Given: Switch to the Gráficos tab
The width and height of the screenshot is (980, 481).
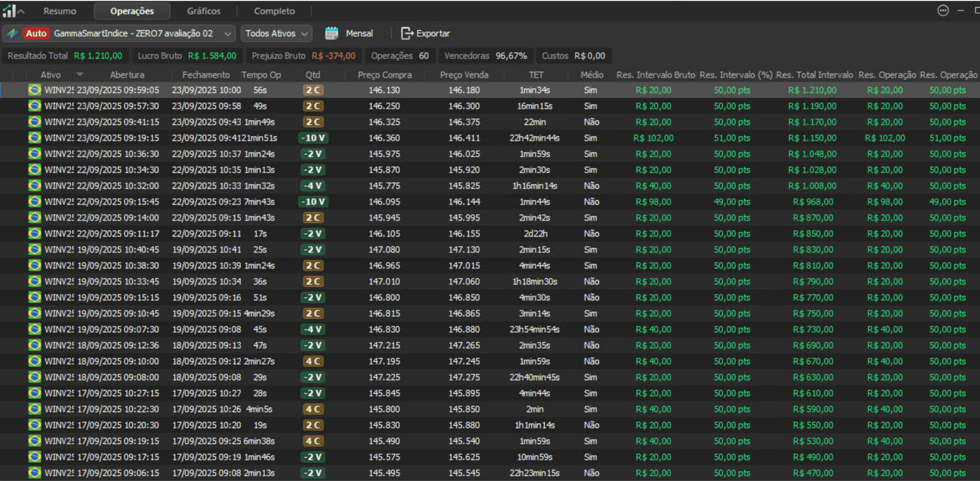Looking at the screenshot, I should pyautogui.click(x=203, y=11).
